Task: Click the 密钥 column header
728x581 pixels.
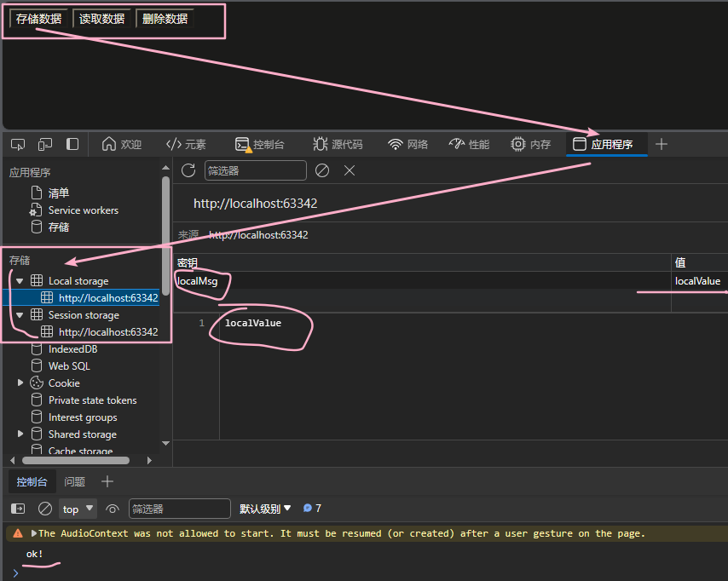Action: coord(423,262)
